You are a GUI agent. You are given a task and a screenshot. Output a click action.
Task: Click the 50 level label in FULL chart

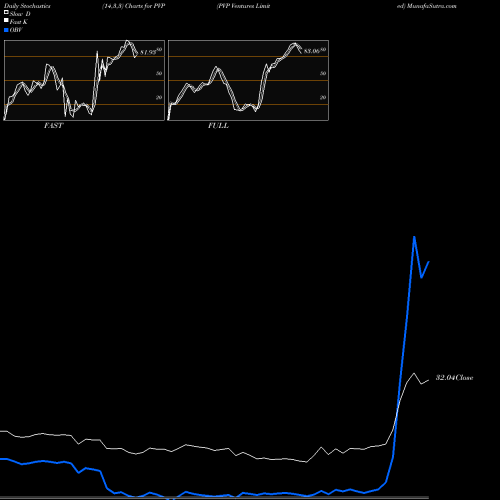(x=323, y=73)
